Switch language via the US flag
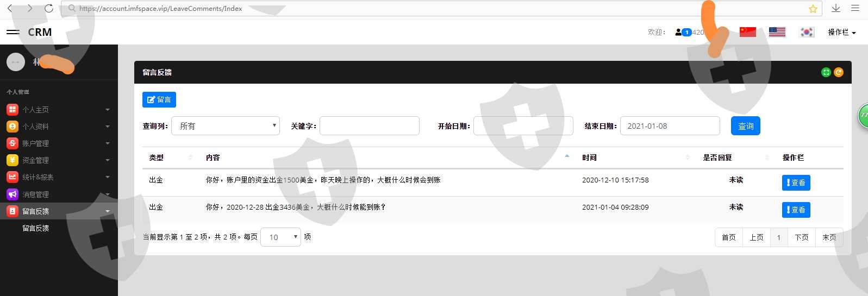868x296 pixels. click(x=777, y=32)
